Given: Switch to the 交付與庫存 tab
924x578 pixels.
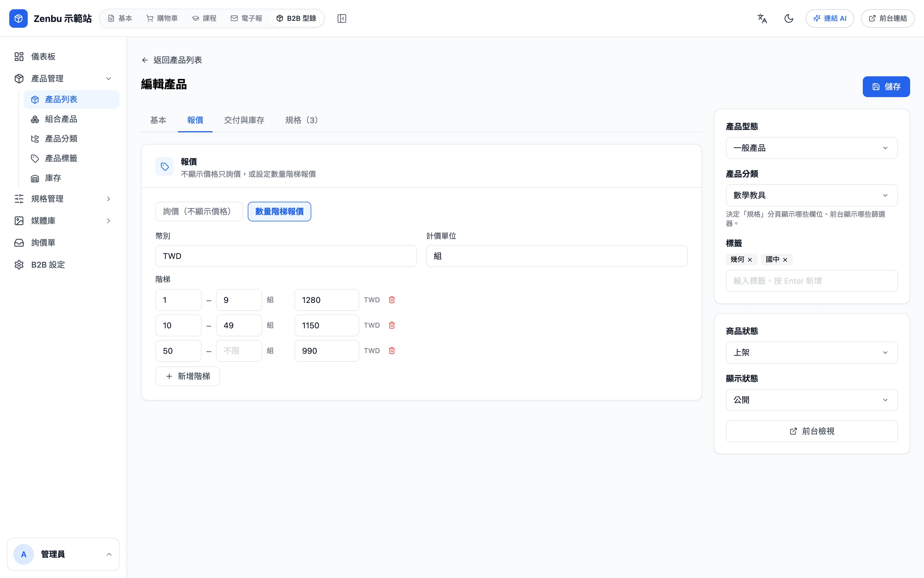Looking at the screenshot, I should coord(244,120).
